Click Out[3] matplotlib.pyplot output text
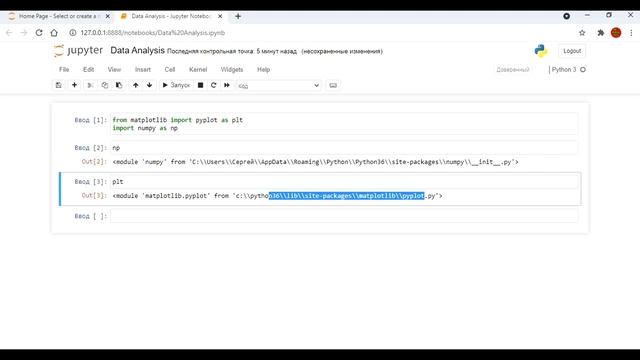640x360 pixels. [277, 196]
